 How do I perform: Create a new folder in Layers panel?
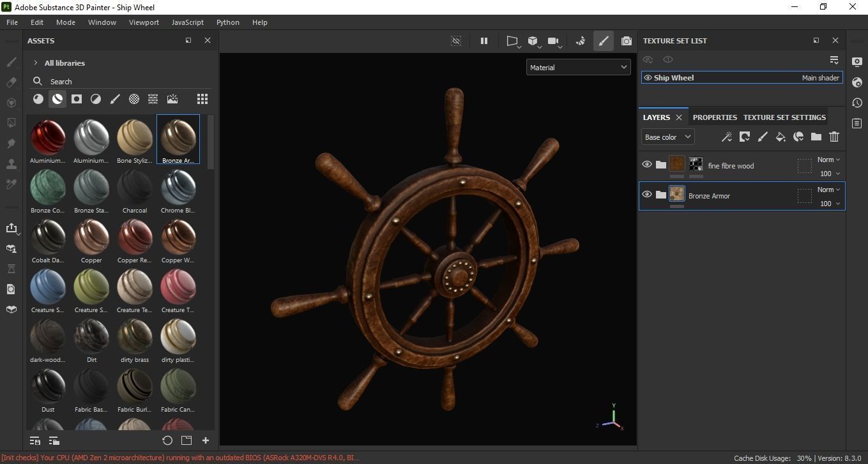point(816,137)
